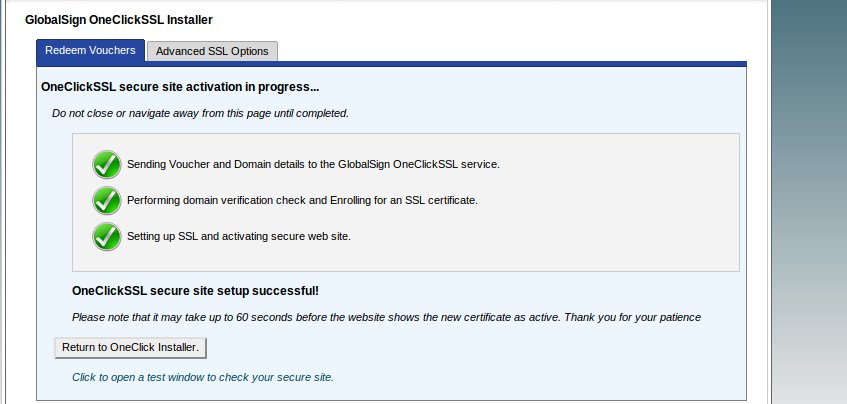Click checkmark icon beside Sending Voucher step

[106, 164]
